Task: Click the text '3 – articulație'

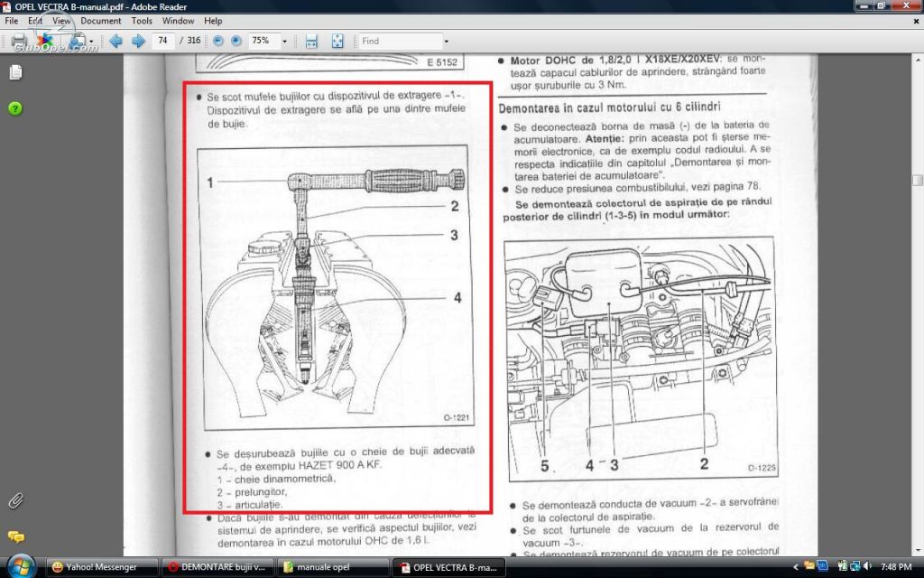Action: pos(249,505)
